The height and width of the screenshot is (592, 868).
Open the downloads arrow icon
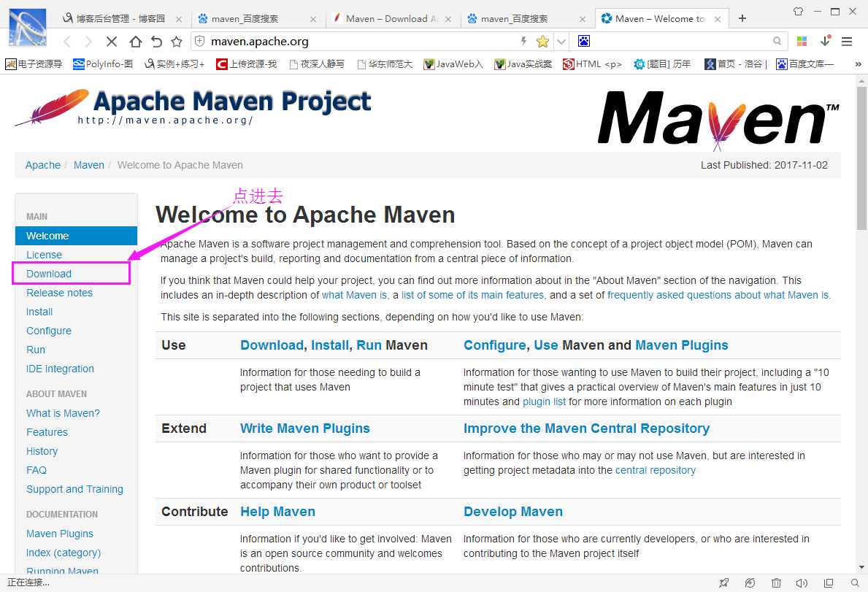click(x=826, y=41)
